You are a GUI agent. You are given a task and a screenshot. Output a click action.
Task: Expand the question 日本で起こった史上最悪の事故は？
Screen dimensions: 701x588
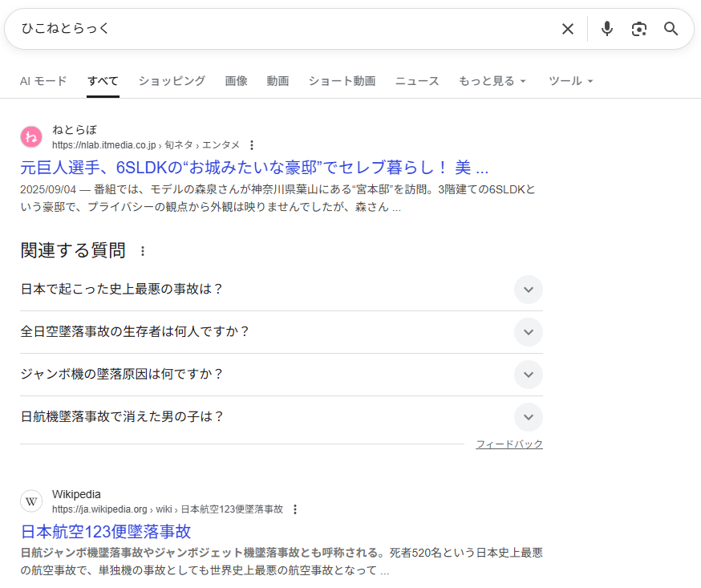tap(528, 290)
